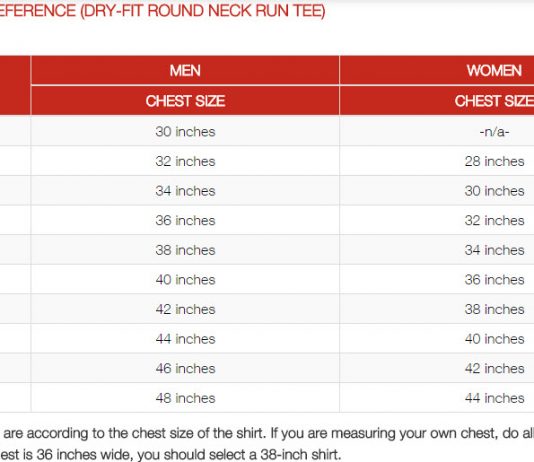The width and height of the screenshot is (534, 462).
Task: Click the WOMEN column header
Action: (x=494, y=71)
